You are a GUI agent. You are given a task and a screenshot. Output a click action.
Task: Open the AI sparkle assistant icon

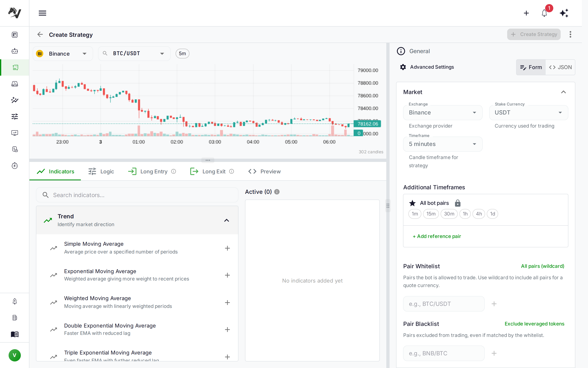[564, 13]
